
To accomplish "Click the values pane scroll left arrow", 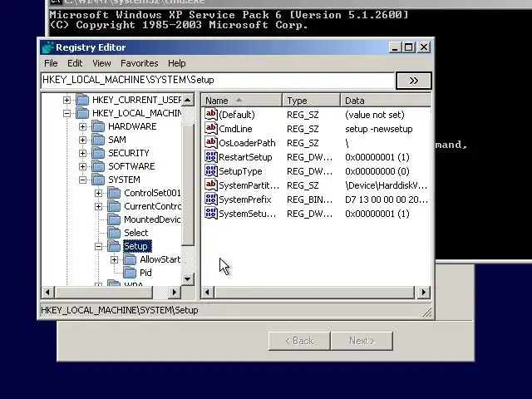I will [x=208, y=292].
